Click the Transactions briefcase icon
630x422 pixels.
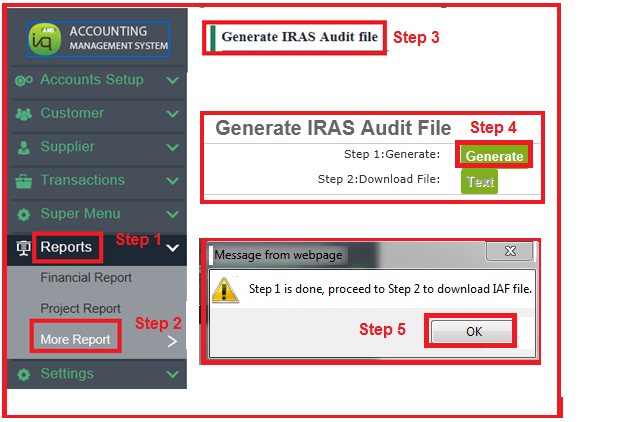25,181
